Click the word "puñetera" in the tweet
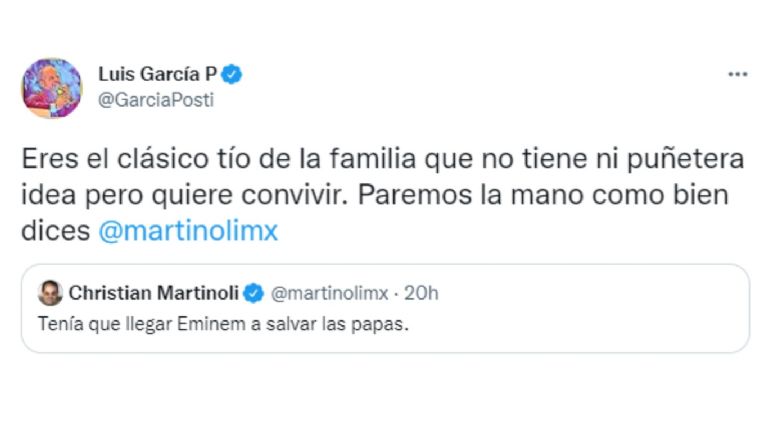 690,160
